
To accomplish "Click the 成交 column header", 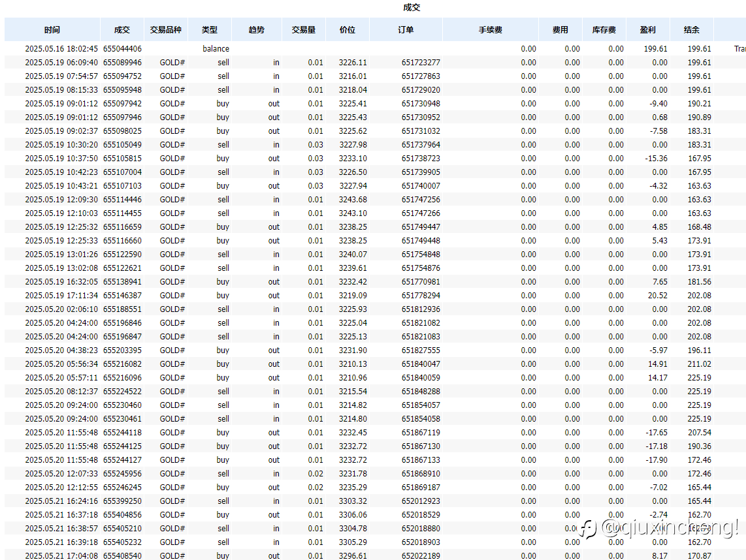I will (x=122, y=29).
